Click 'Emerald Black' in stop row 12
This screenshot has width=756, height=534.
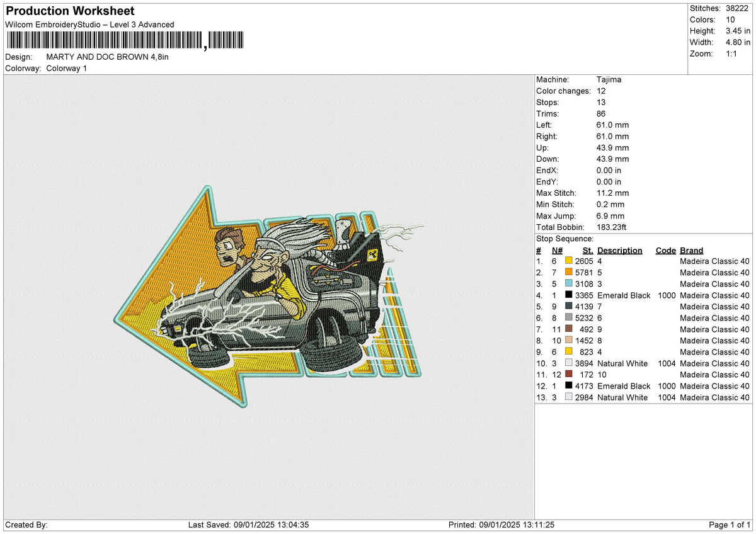624,386
